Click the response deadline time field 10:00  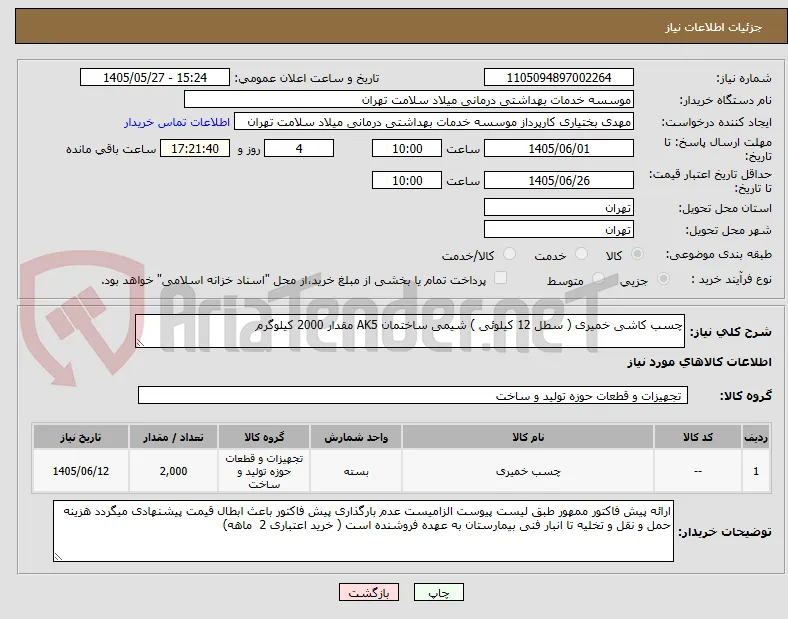point(407,149)
